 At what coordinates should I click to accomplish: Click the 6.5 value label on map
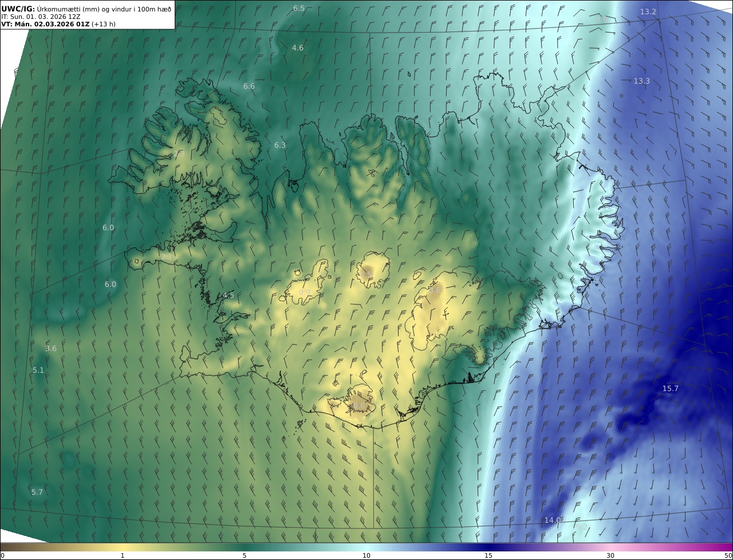click(299, 8)
